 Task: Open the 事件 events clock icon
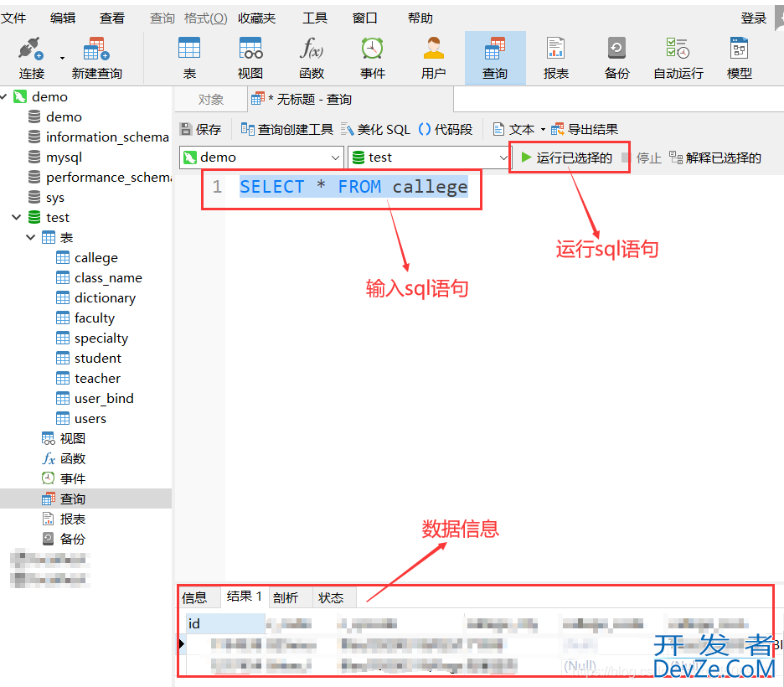click(x=373, y=49)
